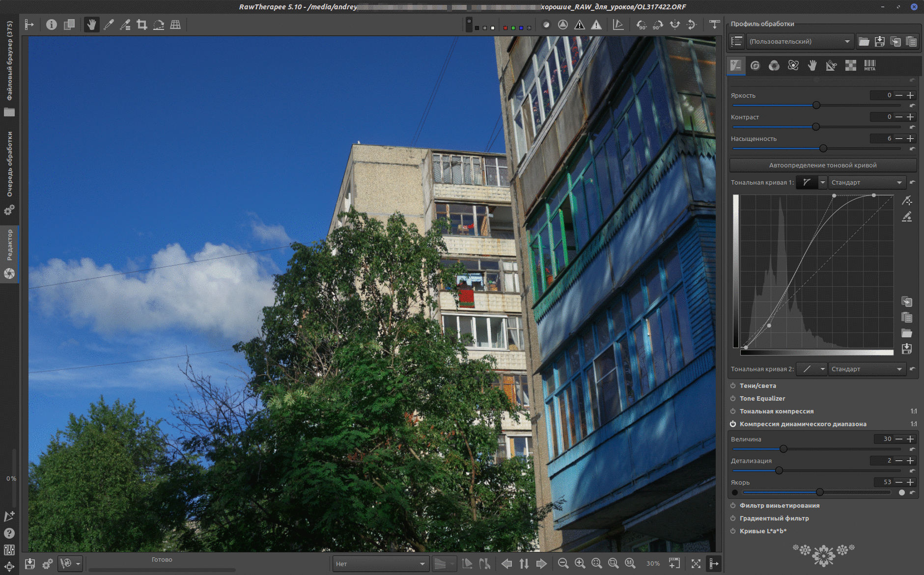Toggle clipped highlights indication
The image size is (924, 575).
point(596,25)
